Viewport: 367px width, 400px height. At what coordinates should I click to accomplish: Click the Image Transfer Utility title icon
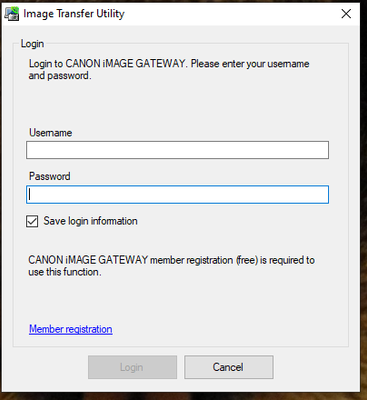pos(12,14)
